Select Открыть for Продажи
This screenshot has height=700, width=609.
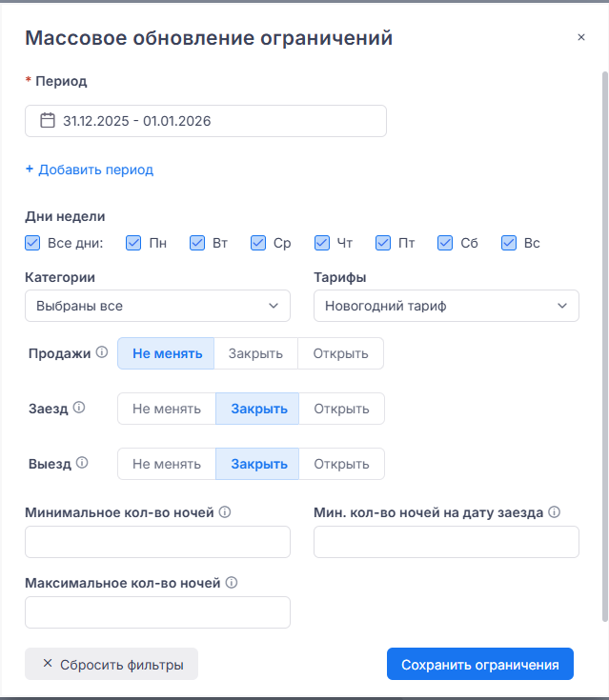pyautogui.click(x=340, y=353)
